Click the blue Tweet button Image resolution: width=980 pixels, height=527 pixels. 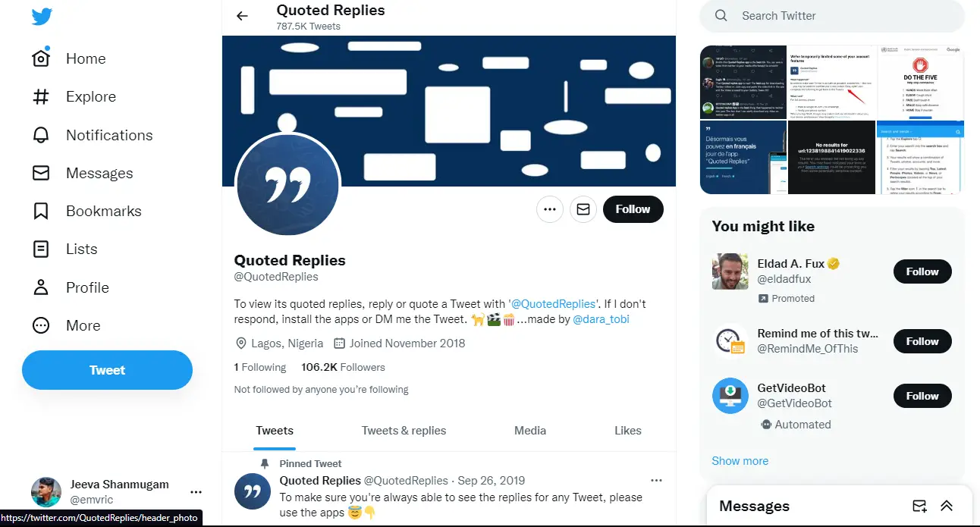click(x=107, y=370)
